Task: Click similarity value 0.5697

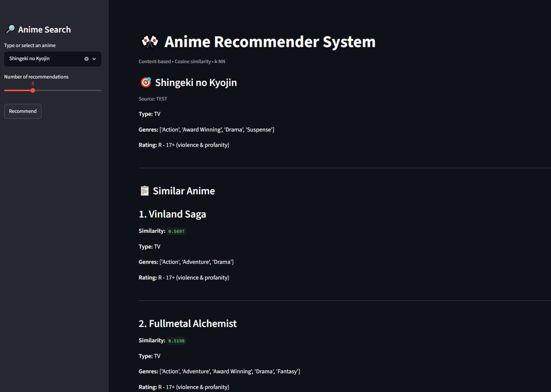Action: point(176,231)
